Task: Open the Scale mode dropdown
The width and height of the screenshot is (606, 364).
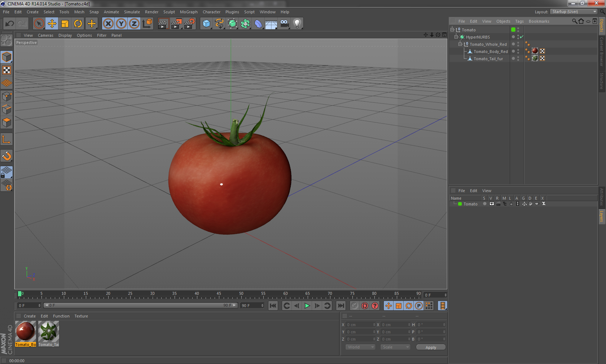Action: [x=395, y=347]
